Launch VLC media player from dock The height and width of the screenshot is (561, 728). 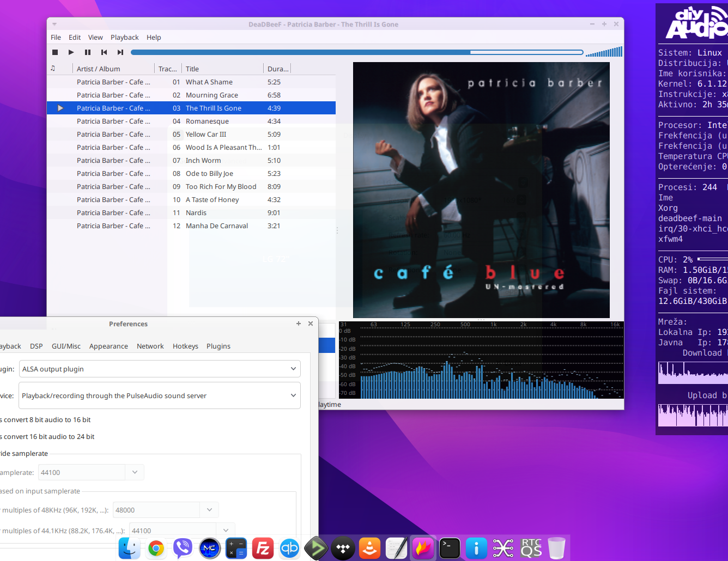click(369, 548)
